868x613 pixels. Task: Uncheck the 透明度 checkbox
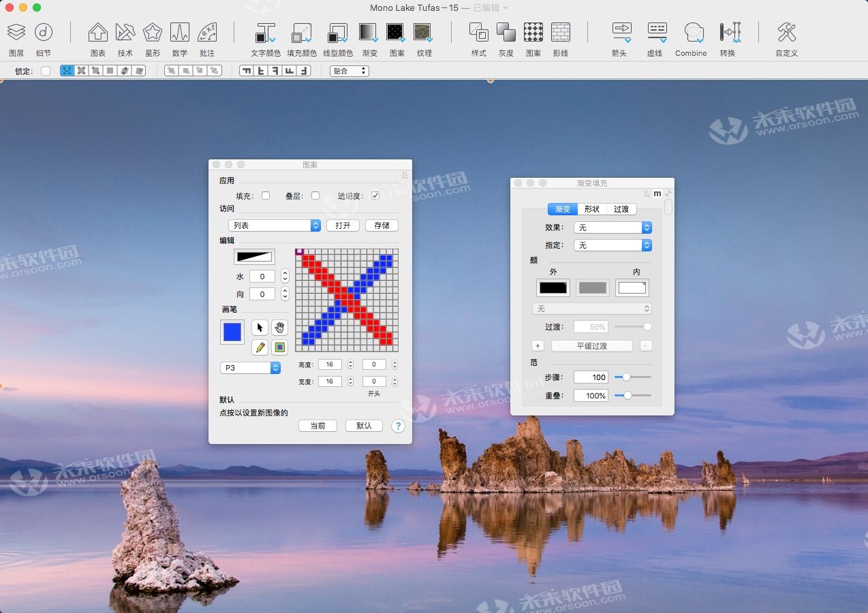[375, 195]
